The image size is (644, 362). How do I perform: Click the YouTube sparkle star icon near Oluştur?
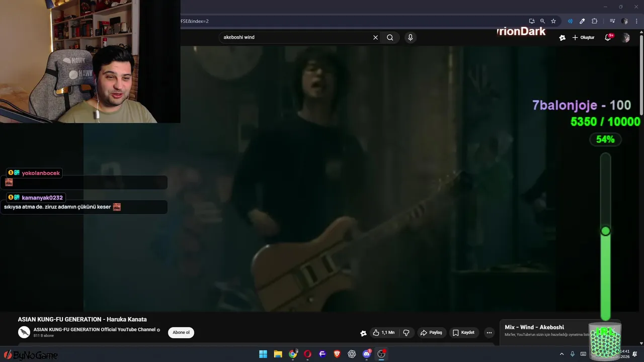(562, 38)
